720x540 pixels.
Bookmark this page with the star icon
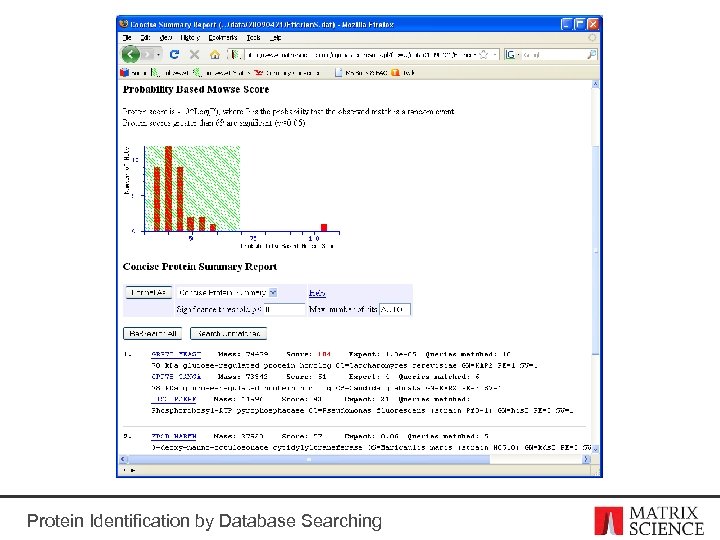tap(484, 55)
